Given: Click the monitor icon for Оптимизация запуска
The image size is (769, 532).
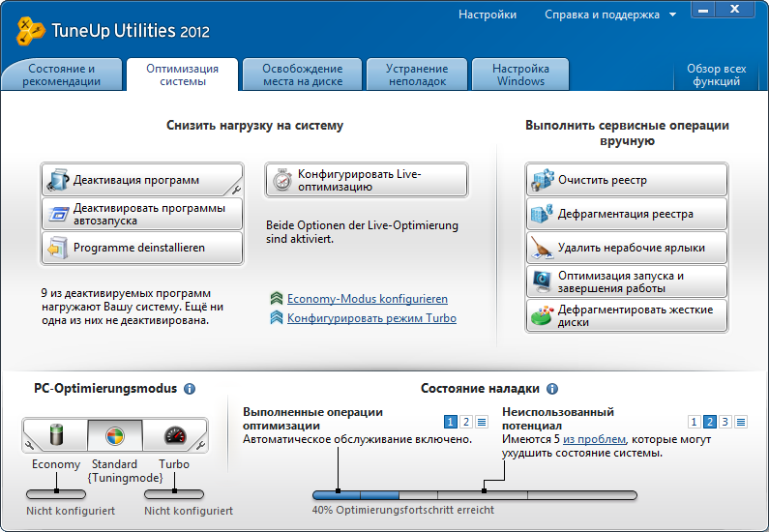Looking at the screenshot, I should point(543,281).
